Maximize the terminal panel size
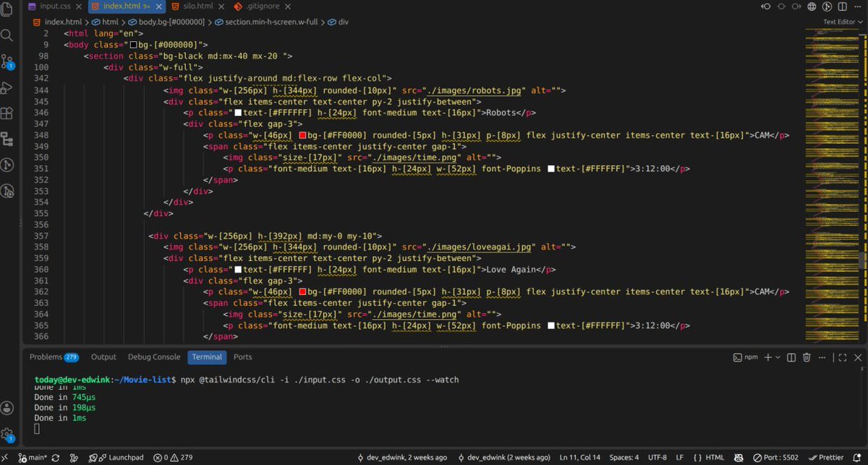The image size is (868, 465). pyautogui.click(x=841, y=357)
